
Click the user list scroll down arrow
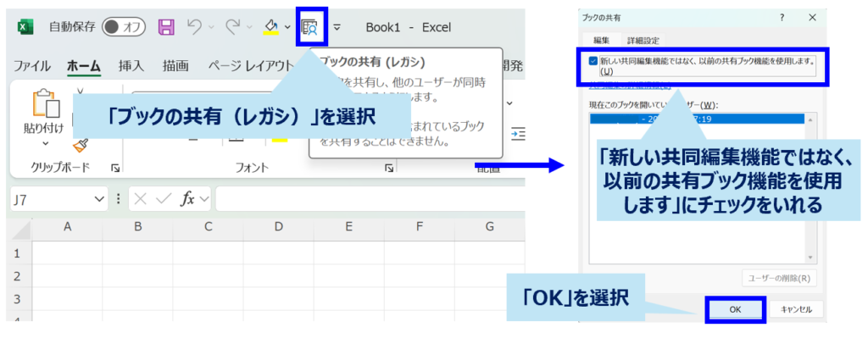click(x=811, y=257)
